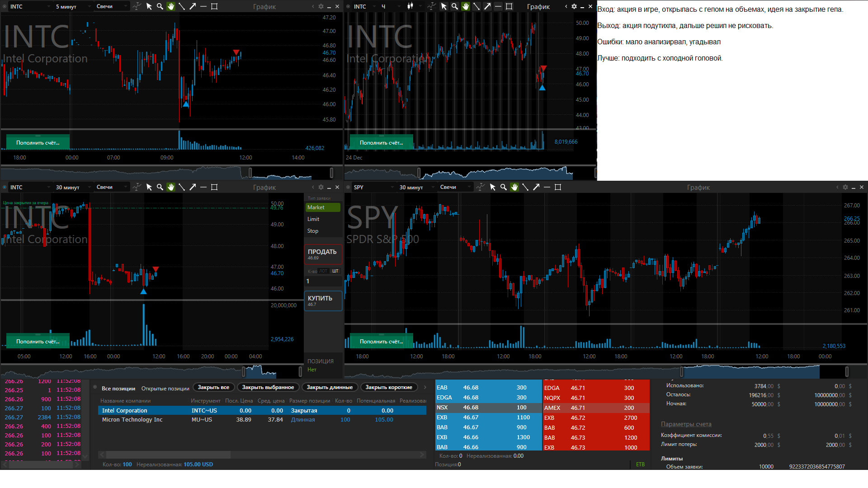Open indicators icon in SPY chart

(481, 187)
